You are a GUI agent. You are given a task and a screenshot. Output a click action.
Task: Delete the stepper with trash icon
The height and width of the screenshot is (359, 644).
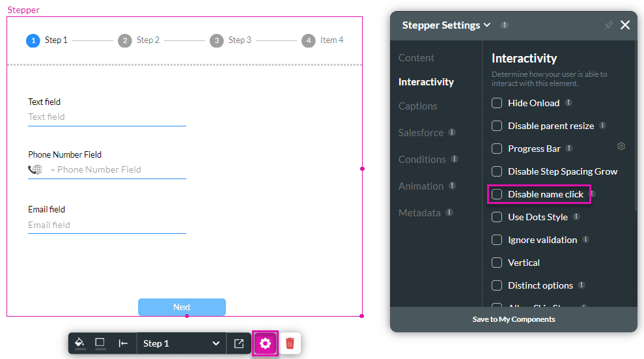(x=290, y=343)
